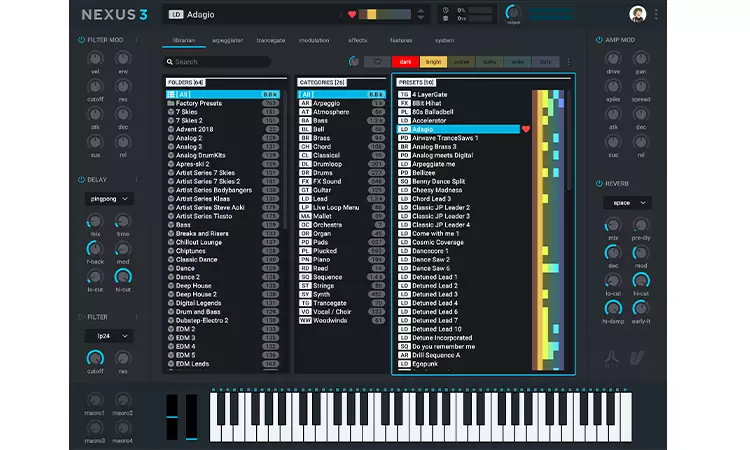Viewport: 750px width, 450px height.
Task: Select the Deep House 2 folder
Action: (x=223, y=295)
